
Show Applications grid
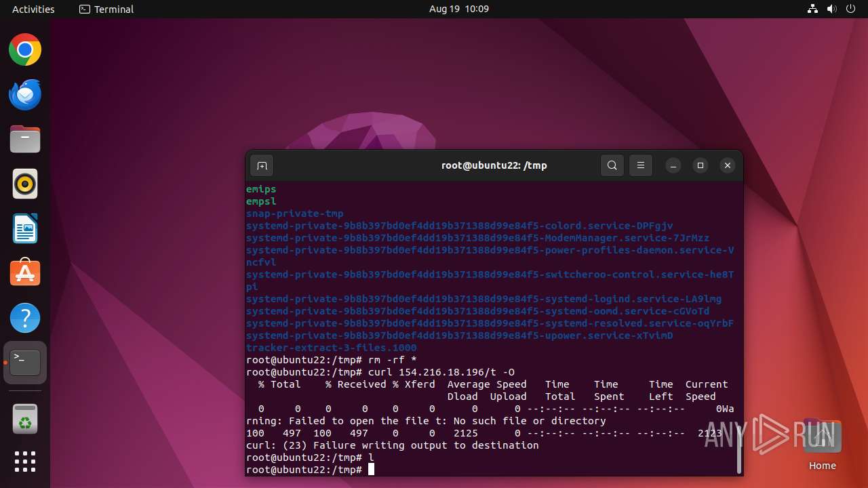pos(25,462)
